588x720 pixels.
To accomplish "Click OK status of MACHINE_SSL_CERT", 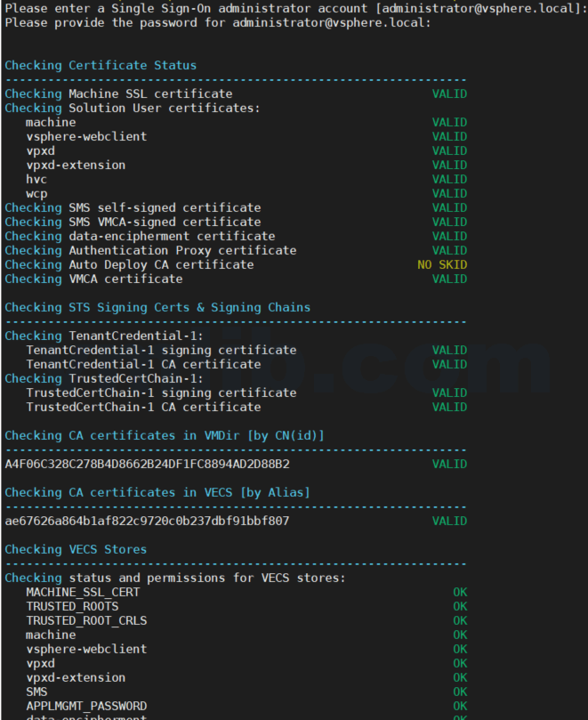I will coord(460,592).
